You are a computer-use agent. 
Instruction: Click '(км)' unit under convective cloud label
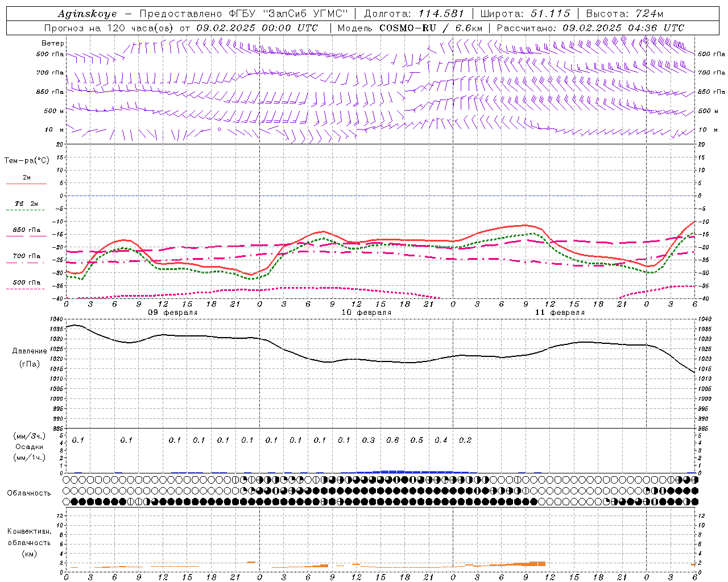pos(30,553)
